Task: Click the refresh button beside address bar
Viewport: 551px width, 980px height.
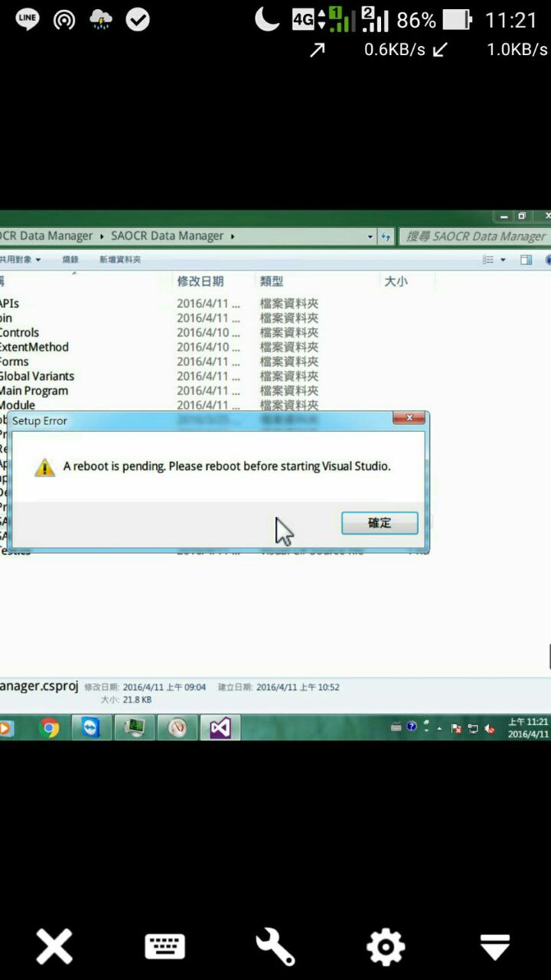Action: coord(386,236)
